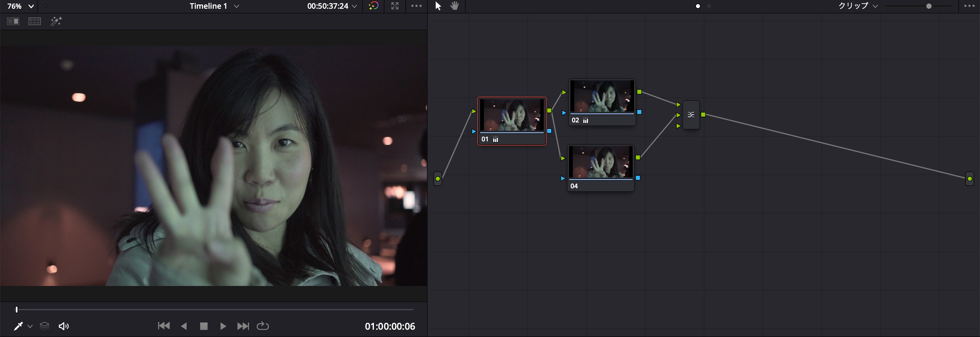Expand the クリップ dropdown
Viewport: 980px width, 337px height.
click(x=858, y=6)
